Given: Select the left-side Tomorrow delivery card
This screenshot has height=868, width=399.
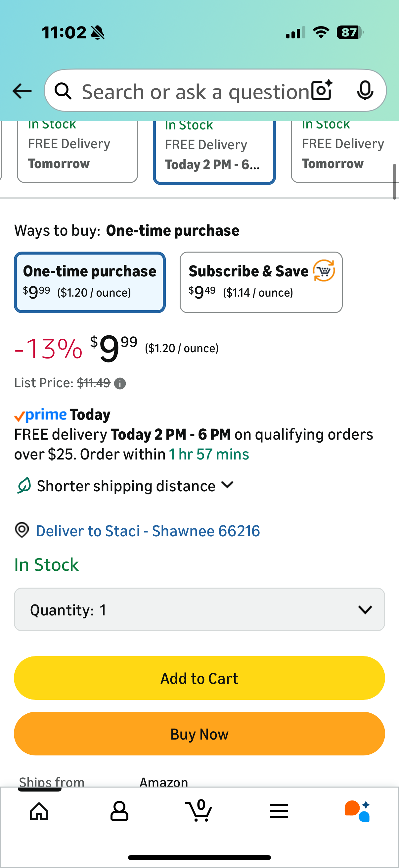Looking at the screenshot, I should pyautogui.click(x=77, y=152).
